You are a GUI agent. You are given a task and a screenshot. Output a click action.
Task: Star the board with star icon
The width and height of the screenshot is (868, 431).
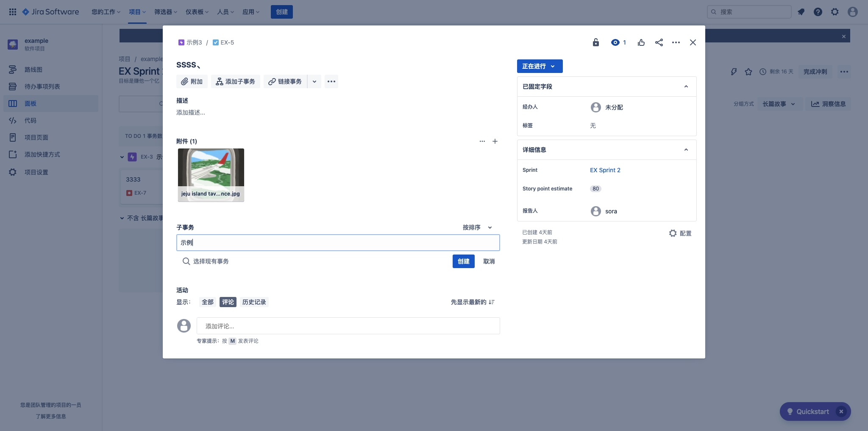[748, 72]
